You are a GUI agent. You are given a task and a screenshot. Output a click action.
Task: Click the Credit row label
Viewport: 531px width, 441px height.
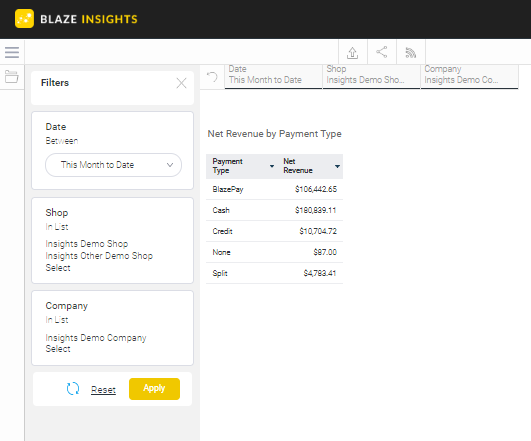click(x=222, y=231)
